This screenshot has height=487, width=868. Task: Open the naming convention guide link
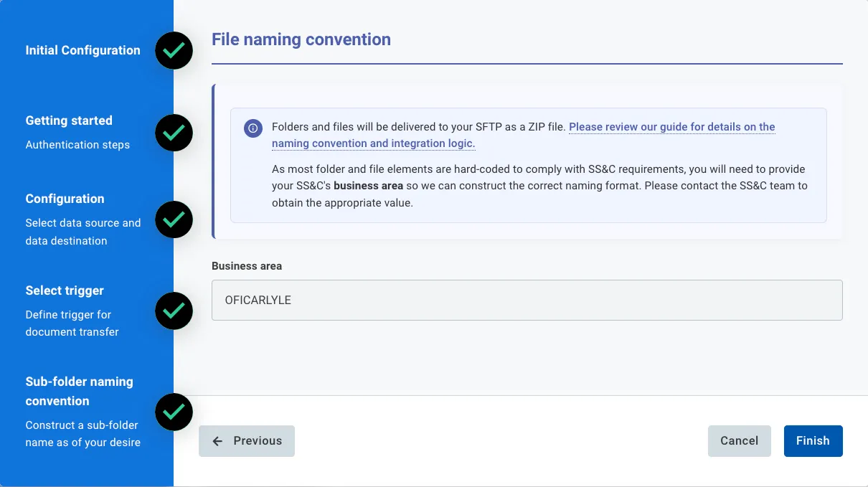[x=671, y=127]
